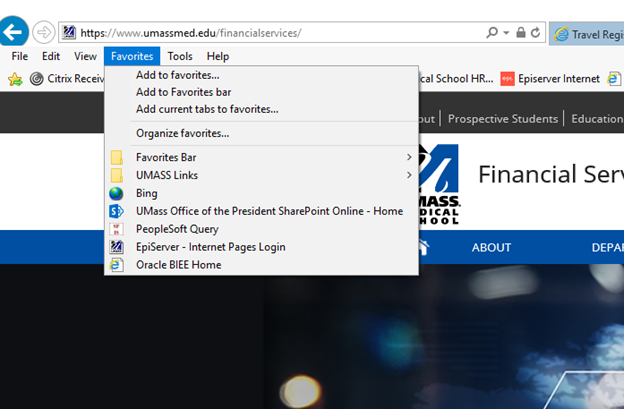Open the address bar dropdown arrow
The image size is (624, 409).
click(507, 33)
